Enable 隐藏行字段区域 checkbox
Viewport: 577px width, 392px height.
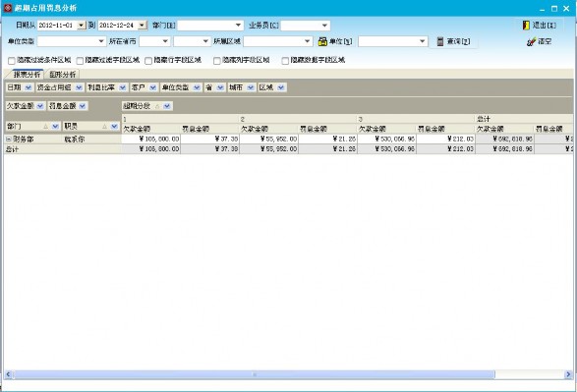pyautogui.click(x=148, y=61)
